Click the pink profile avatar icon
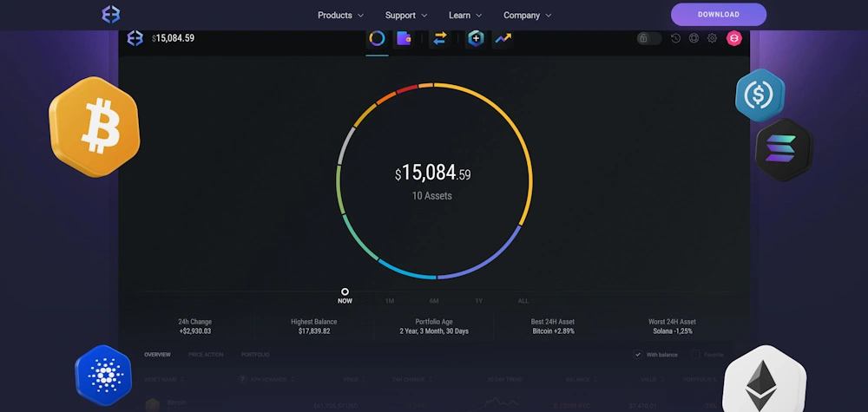This screenshot has width=868, height=412. [734, 38]
